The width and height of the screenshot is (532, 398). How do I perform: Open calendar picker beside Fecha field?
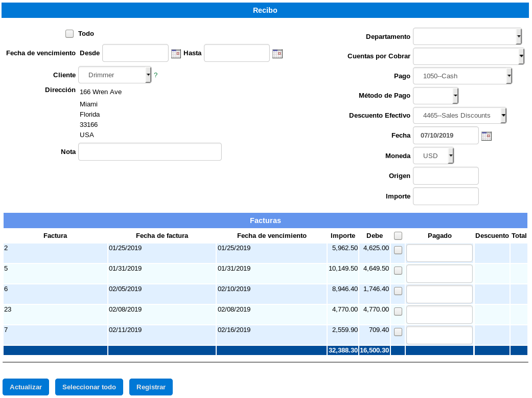(486, 136)
